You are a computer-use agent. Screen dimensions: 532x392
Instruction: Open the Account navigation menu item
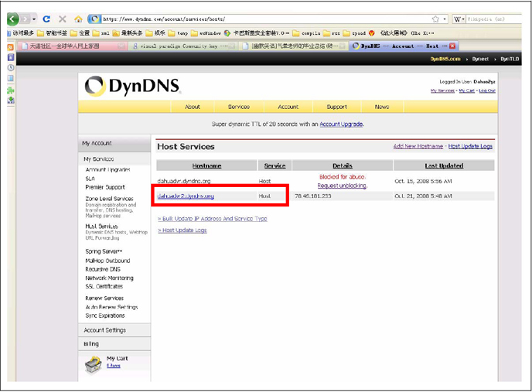click(x=288, y=107)
